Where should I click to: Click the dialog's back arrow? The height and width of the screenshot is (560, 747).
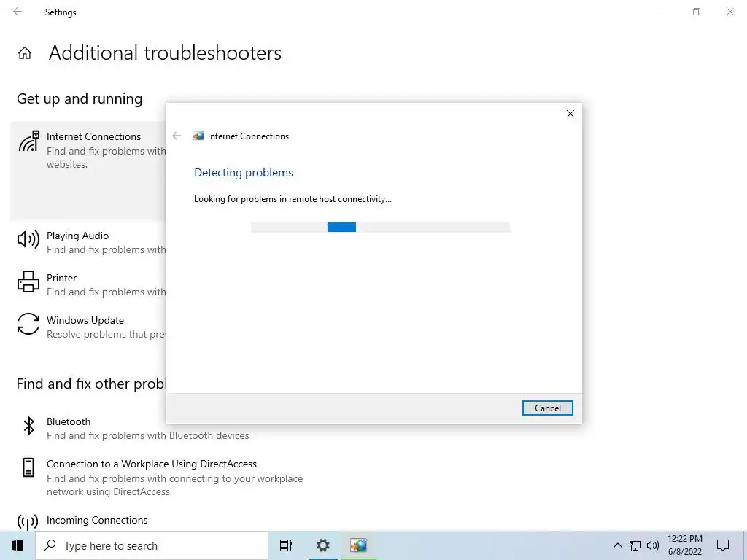[177, 136]
